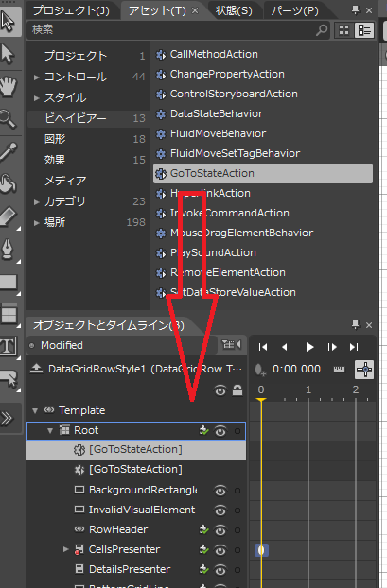Switch assets to grid view mode

tap(343, 30)
